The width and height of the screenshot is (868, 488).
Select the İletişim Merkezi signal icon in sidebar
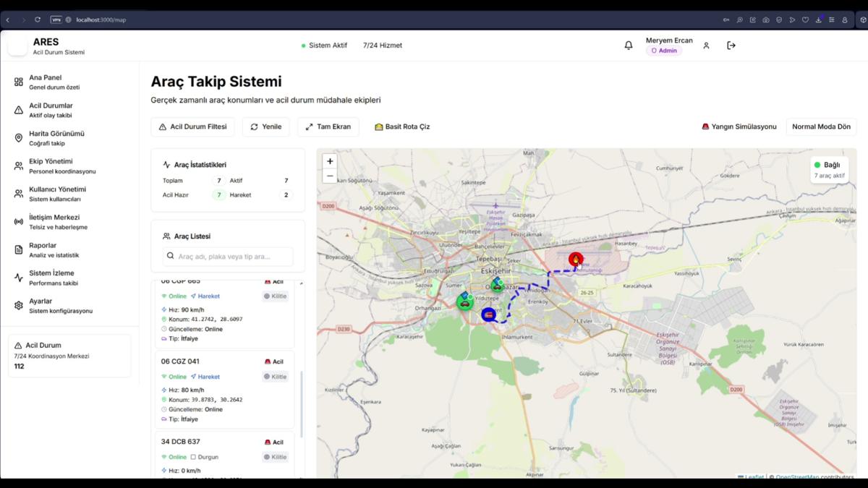(x=17, y=221)
